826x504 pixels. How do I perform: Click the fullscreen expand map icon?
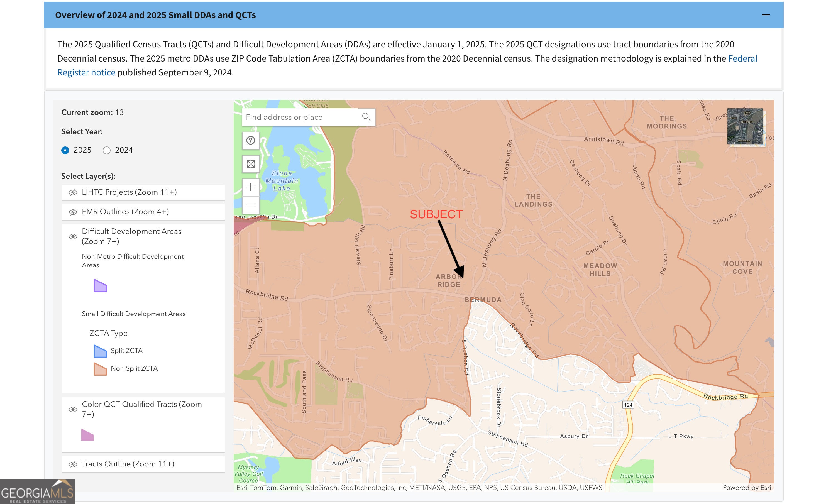coord(250,164)
